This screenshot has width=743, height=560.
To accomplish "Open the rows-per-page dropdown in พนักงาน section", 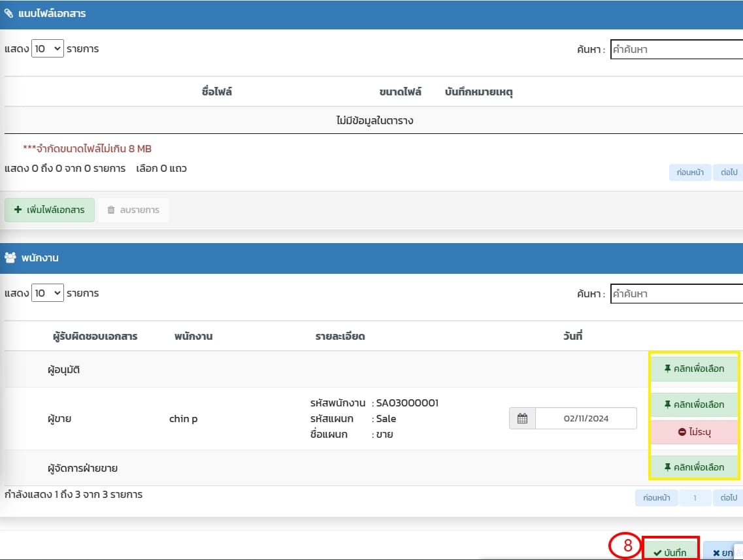I will click(48, 293).
